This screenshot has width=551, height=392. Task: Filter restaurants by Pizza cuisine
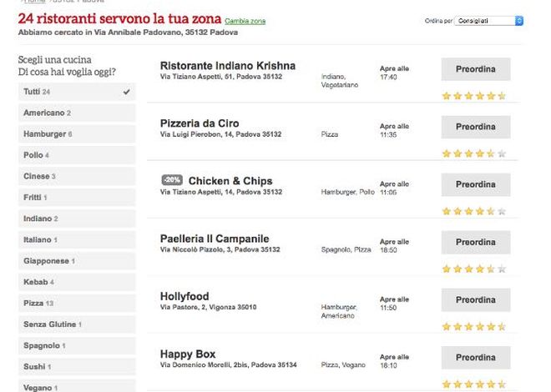(77, 304)
